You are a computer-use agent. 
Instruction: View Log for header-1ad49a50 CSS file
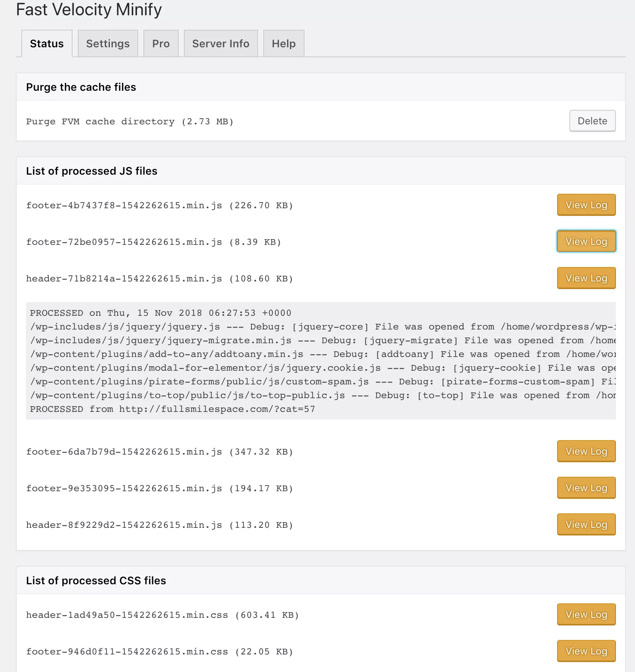[586, 614]
